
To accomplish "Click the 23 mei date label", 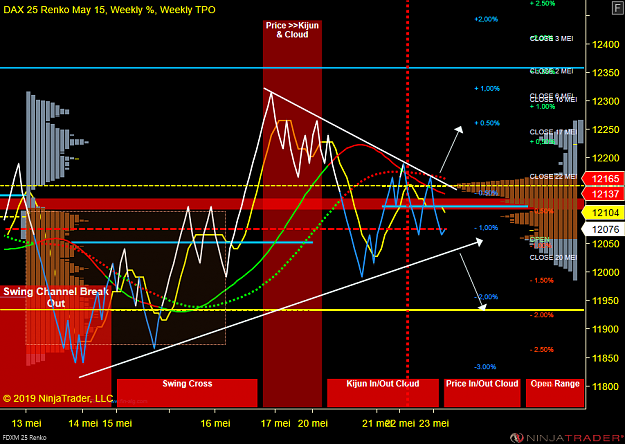I will pos(434,423).
